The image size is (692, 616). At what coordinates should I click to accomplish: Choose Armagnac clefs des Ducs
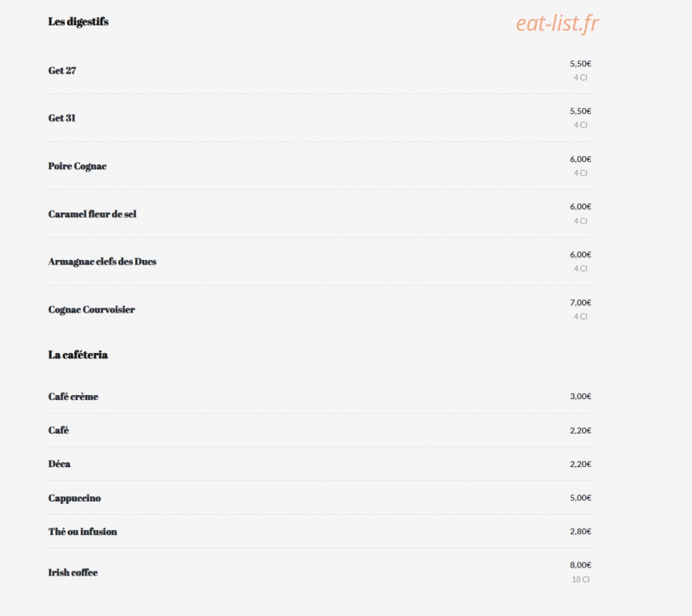pos(102,262)
